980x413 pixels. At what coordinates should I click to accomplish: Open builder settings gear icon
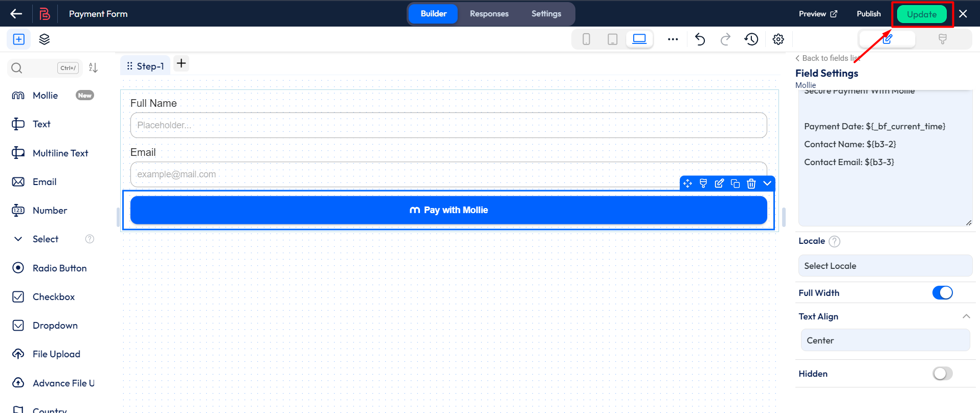pos(778,39)
